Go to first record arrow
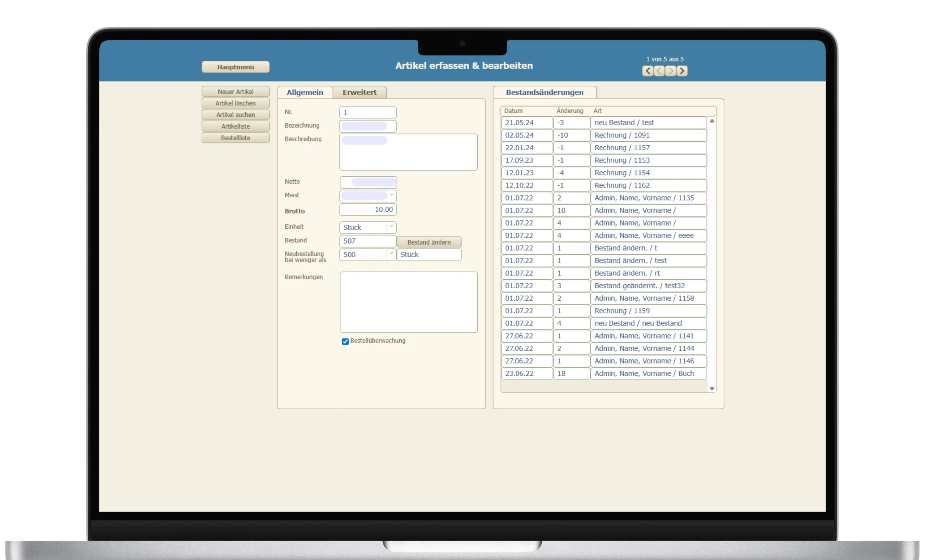This screenshot has width=925, height=560. pos(647,70)
